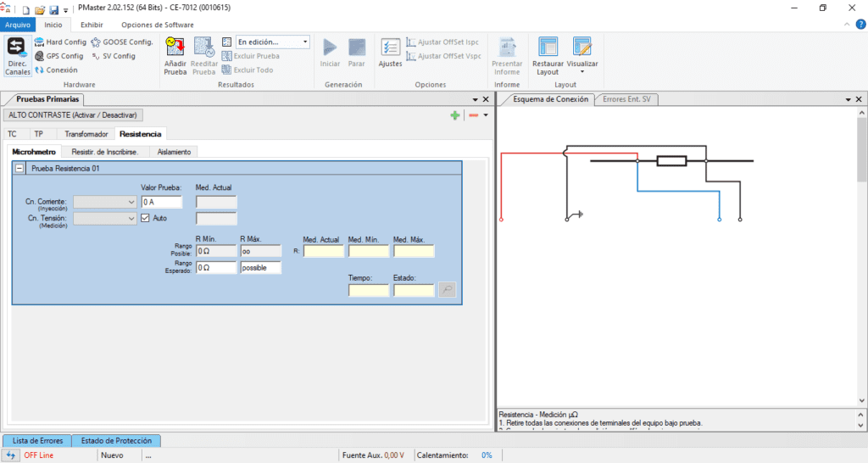This screenshot has width=868, height=463.
Task: Toggle the Auto checkbox
Action: pos(145,218)
